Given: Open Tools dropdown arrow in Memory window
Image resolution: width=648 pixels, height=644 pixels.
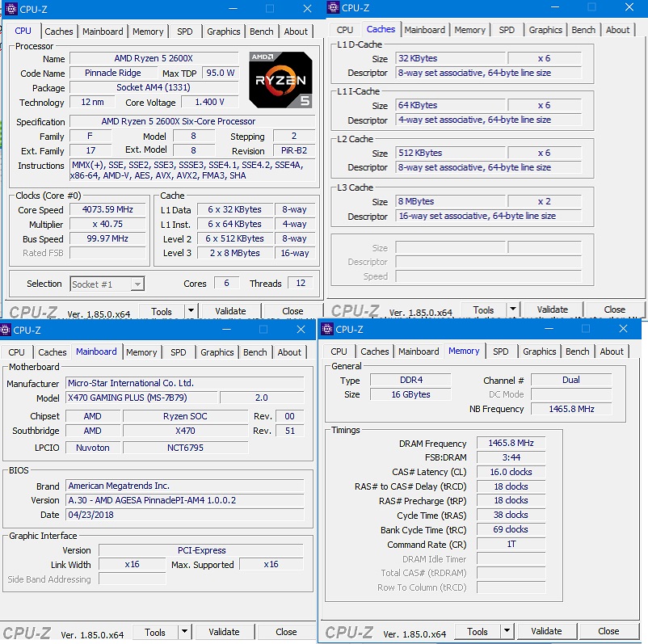Looking at the screenshot, I should (507, 631).
